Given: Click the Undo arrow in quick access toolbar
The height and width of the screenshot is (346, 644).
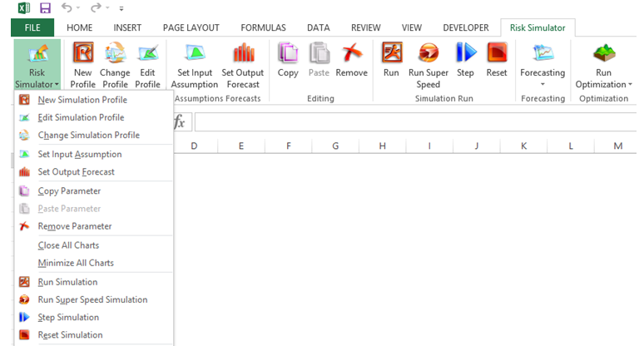Looking at the screenshot, I should (67, 7).
